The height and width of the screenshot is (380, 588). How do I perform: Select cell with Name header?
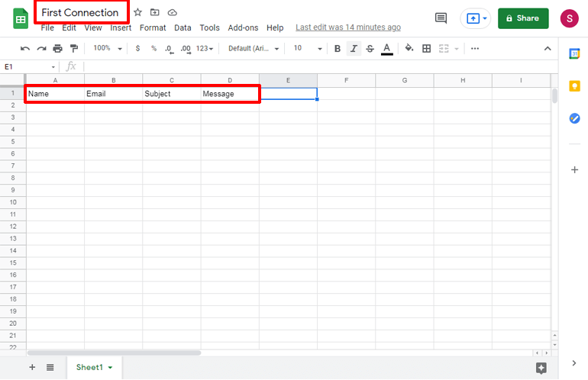[x=55, y=94]
